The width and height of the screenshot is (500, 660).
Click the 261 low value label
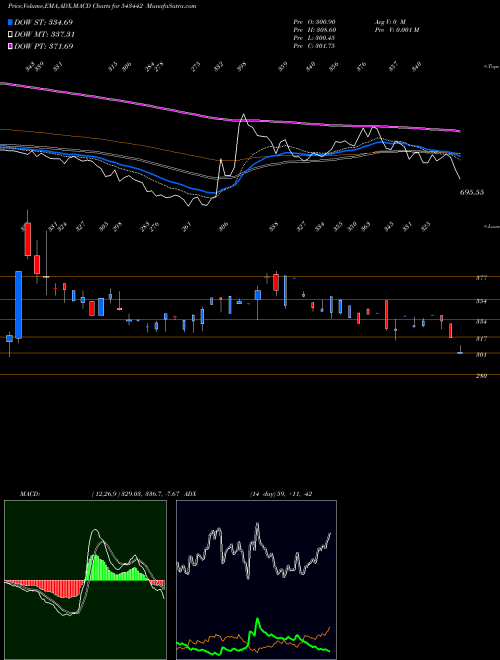(x=187, y=226)
